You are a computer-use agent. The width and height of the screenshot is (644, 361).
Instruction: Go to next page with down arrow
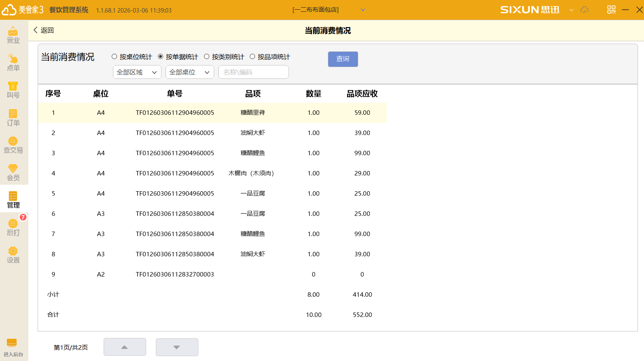click(x=177, y=347)
